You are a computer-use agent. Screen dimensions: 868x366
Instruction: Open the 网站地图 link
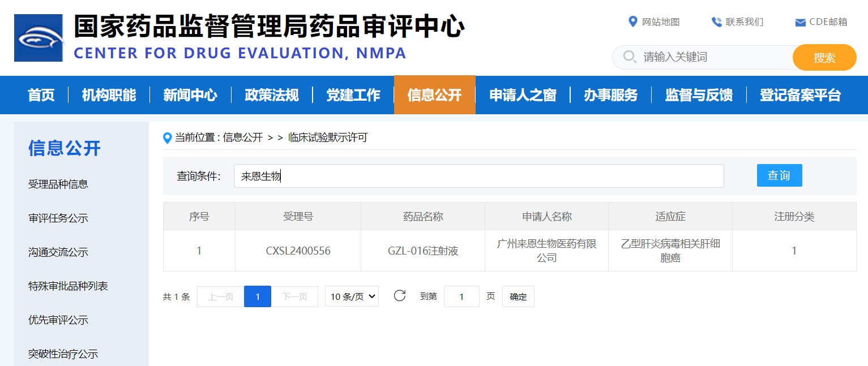pyautogui.click(x=661, y=22)
